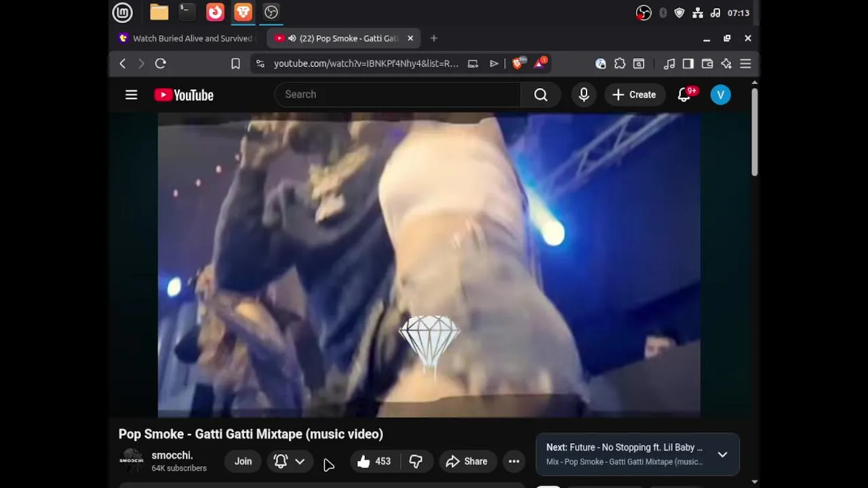
Task: Click the magnifier-in-window toolbar icon
Action: (639, 64)
